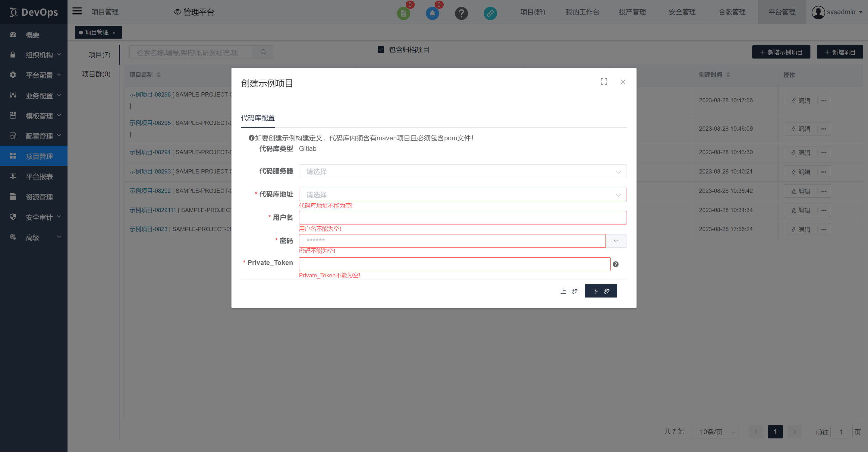868x452 pixels.
Task: Click the search magnifier icon
Action: tap(263, 52)
